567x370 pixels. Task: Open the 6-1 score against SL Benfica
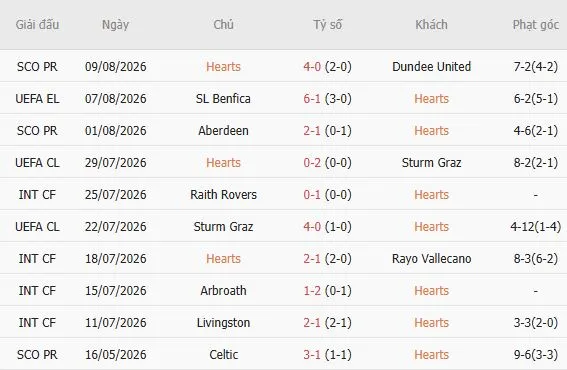pos(312,99)
